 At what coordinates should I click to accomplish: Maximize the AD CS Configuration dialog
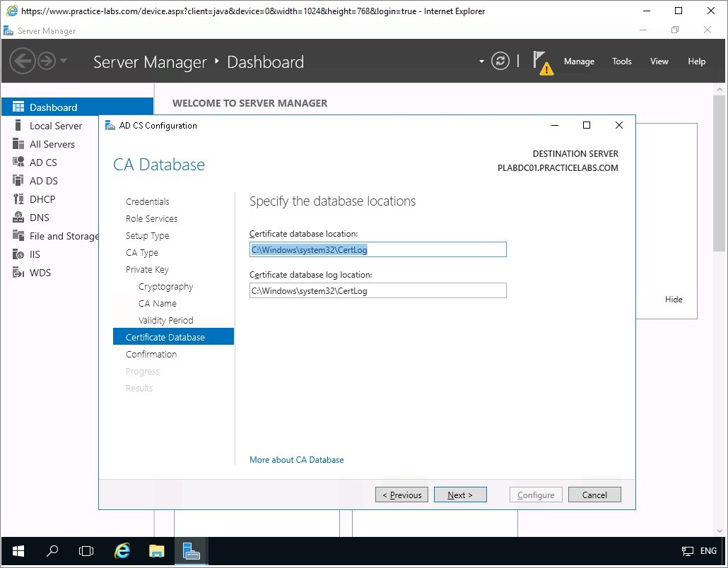tap(587, 125)
